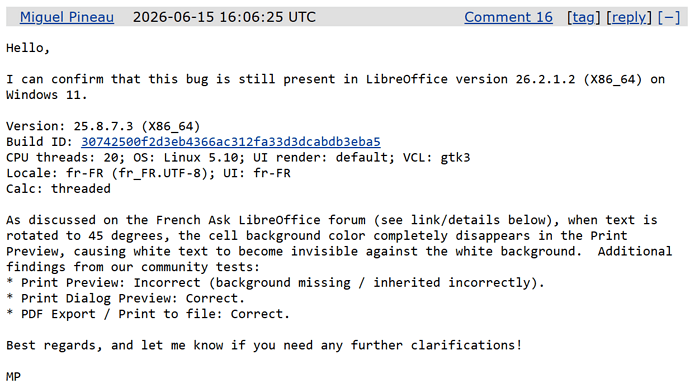Click the 'Print Dialog Preview: Correct.' bullet
690x388 pixels.
click(x=125, y=298)
